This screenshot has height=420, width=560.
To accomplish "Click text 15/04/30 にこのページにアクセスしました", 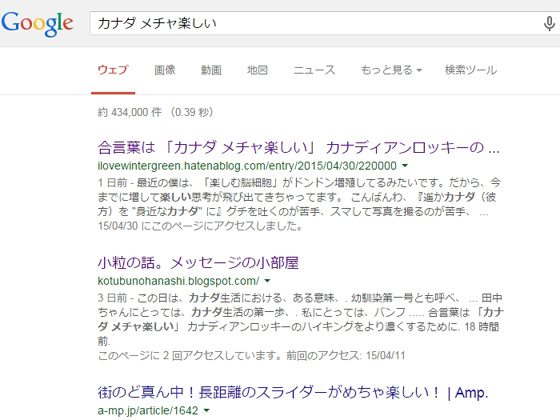I will click(200, 226).
